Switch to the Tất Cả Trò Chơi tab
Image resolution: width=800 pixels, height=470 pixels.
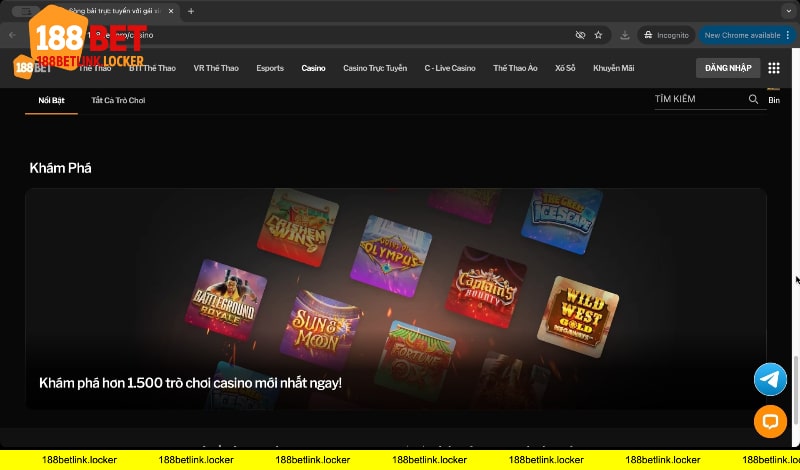tap(118, 100)
